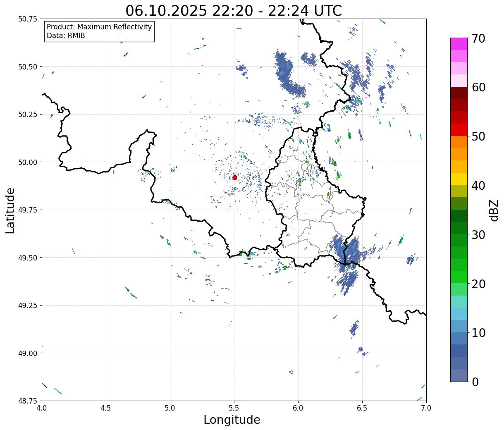The height and width of the screenshot is (430, 504).
Task: Click latitude tick label 50.00
Action: [28, 162]
